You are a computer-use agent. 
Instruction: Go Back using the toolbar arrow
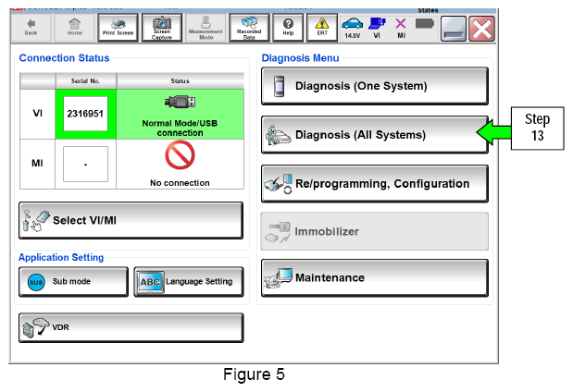click(x=31, y=28)
